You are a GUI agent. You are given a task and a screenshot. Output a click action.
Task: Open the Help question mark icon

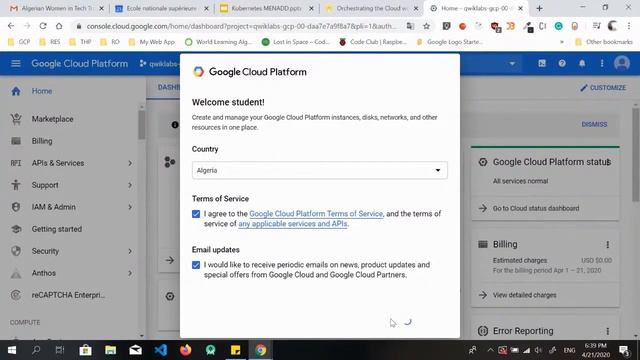(x=562, y=63)
